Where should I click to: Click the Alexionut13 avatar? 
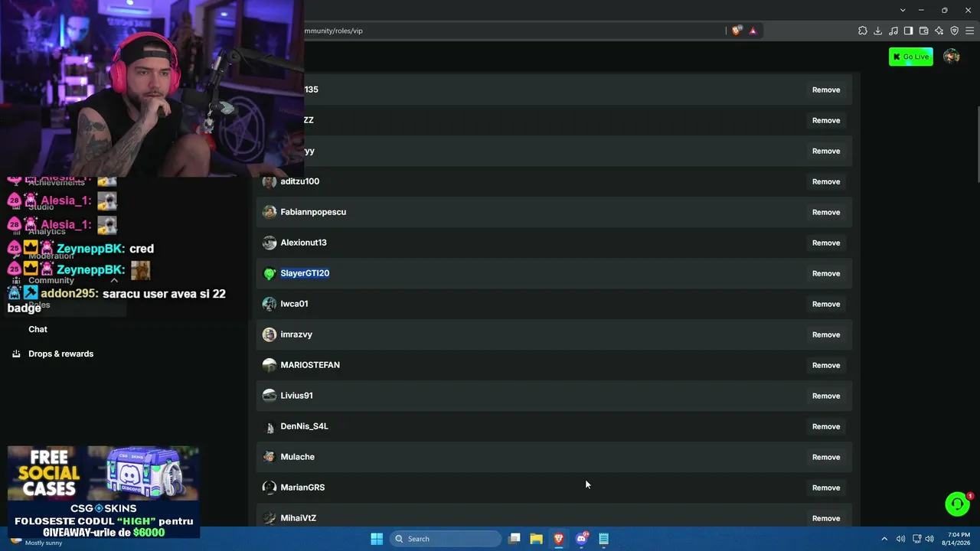click(x=269, y=243)
